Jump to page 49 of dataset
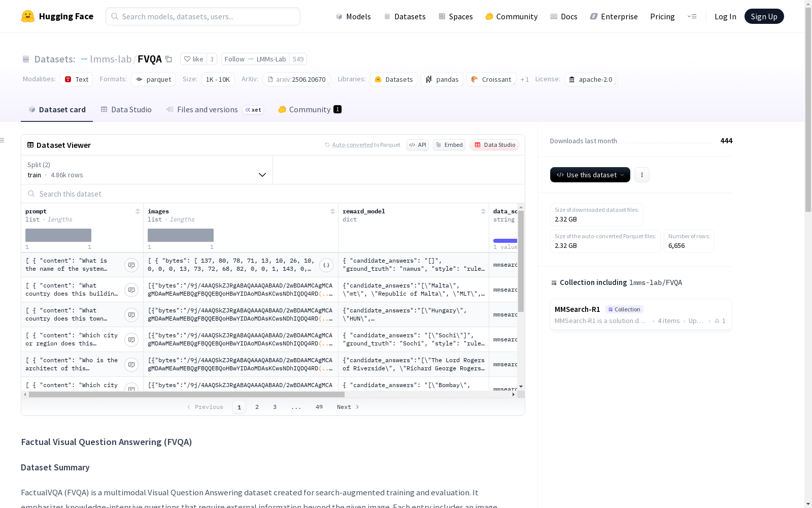This screenshot has width=812, height=508. pos(319,407)
